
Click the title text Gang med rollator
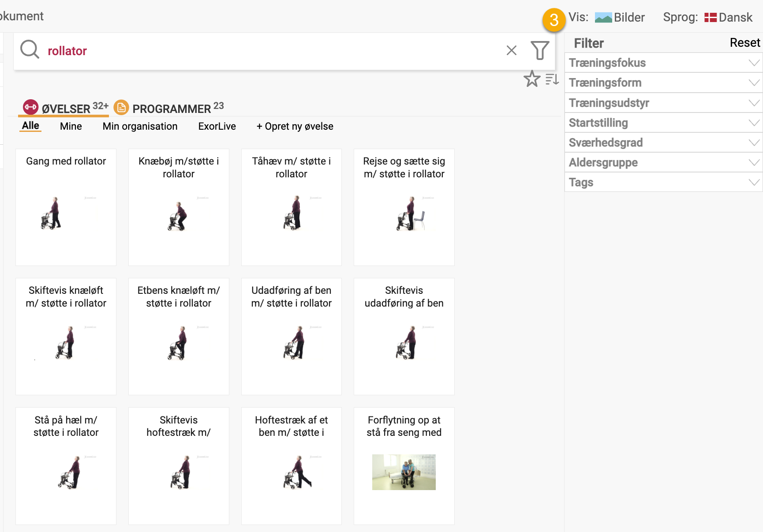pos(66,161)
